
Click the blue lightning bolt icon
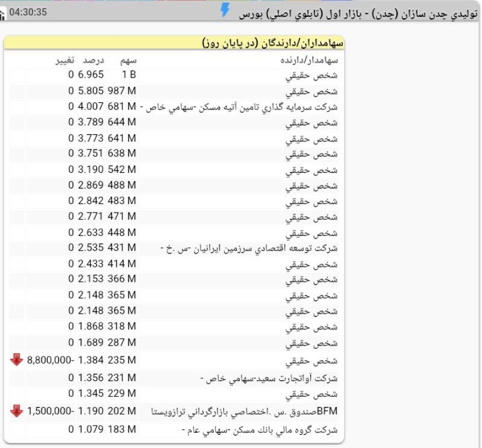(x=225, y=10)
